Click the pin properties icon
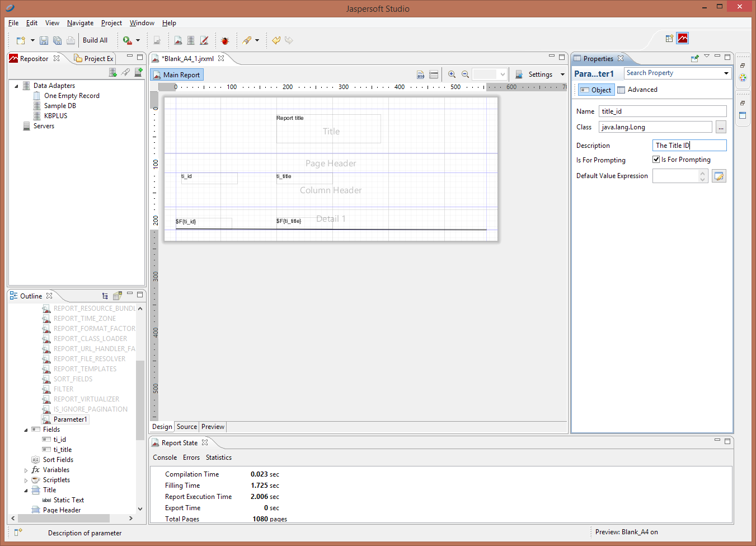 [695, 58]
